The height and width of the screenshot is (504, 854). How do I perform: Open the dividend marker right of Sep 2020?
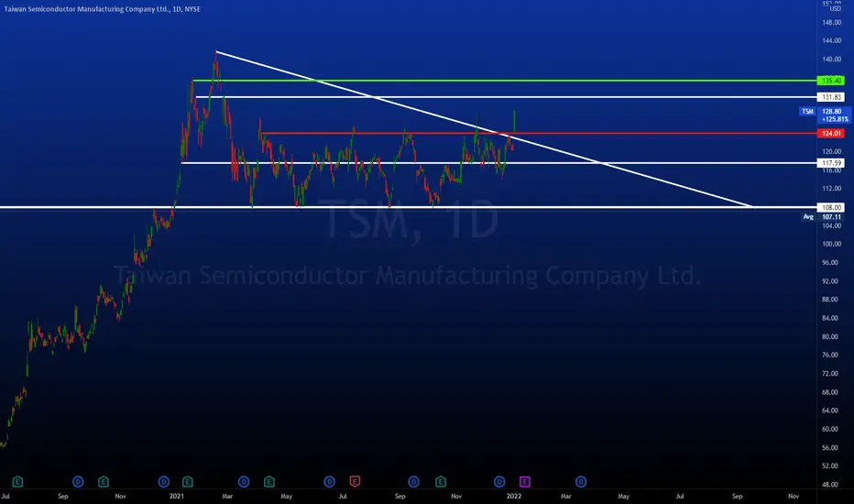78,482
